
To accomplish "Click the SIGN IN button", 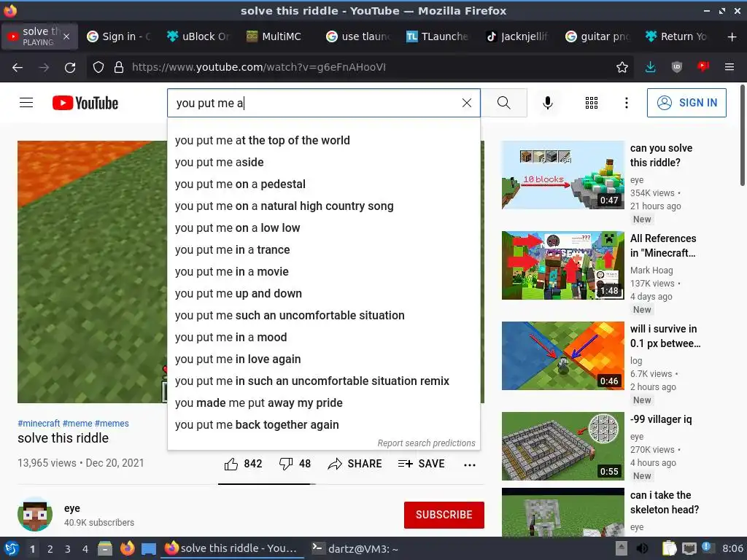I will 686,103.
